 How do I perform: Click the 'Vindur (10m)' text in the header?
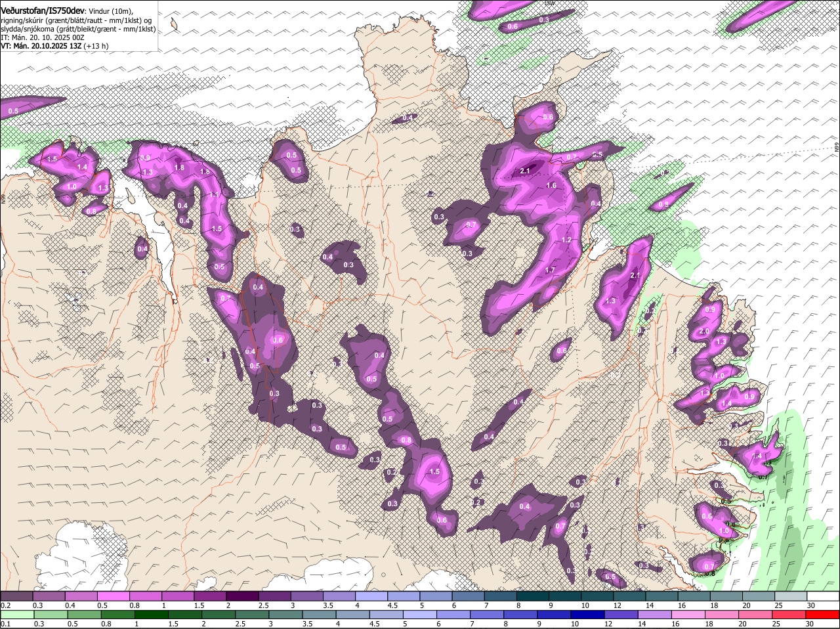tap(110, 12)
